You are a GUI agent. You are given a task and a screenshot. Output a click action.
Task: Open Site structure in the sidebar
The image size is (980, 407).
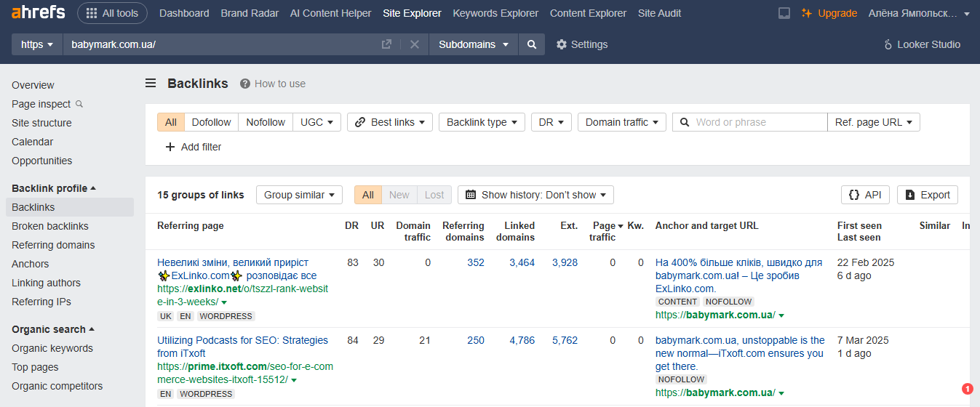point(41,123)
